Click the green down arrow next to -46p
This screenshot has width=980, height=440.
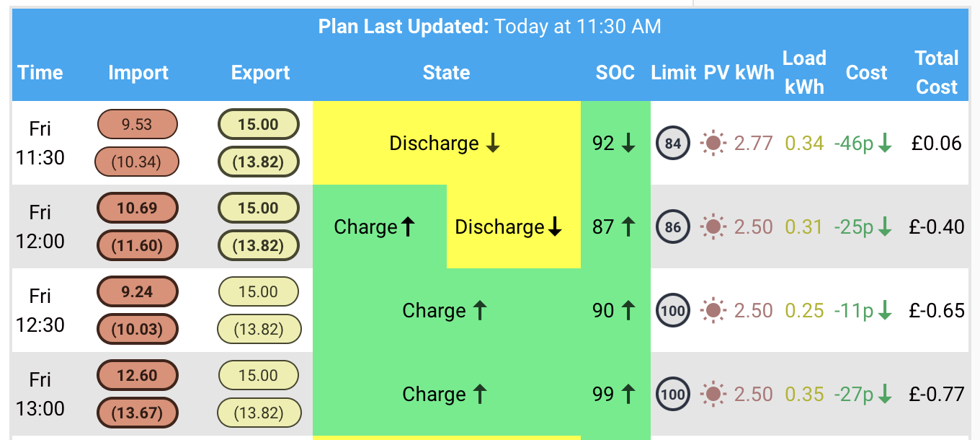(x=885, y=144)
